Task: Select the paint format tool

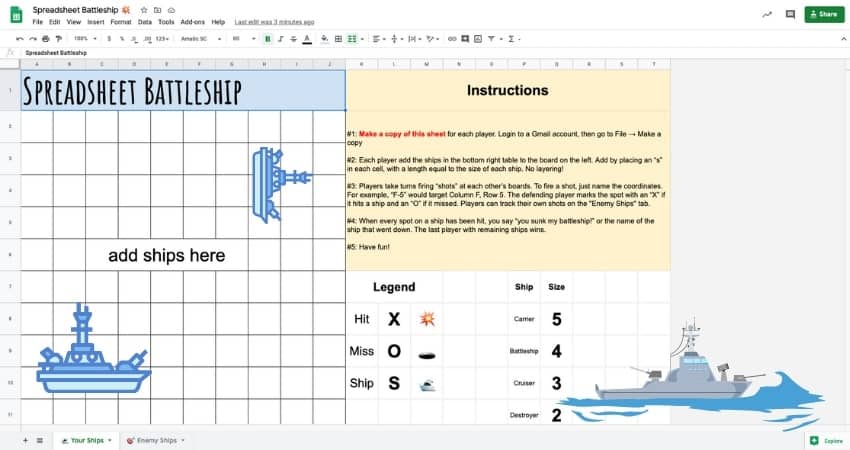Action: coord(58,38)
